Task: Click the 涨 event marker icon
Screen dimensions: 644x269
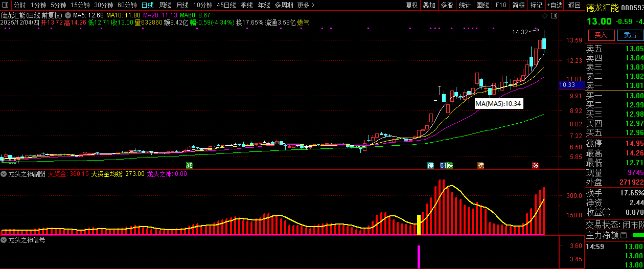Action: pyautogui.click(x=535, y=166)
